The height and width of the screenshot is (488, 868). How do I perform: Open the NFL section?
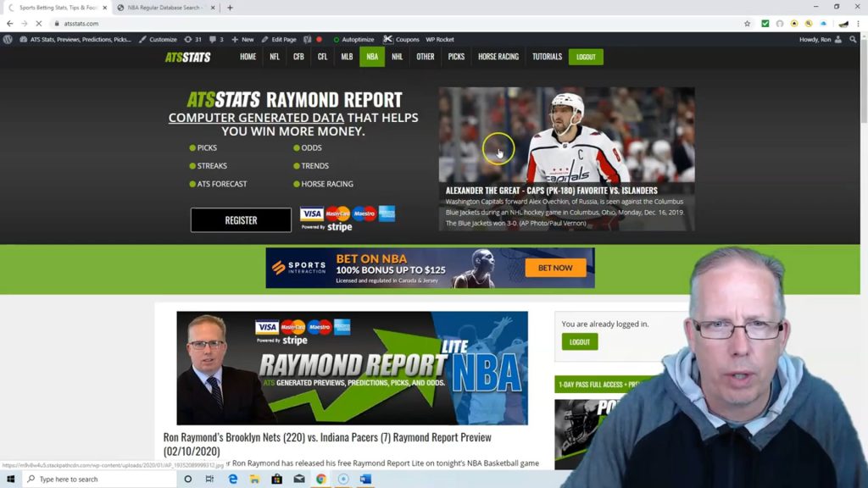coord(275,57)
